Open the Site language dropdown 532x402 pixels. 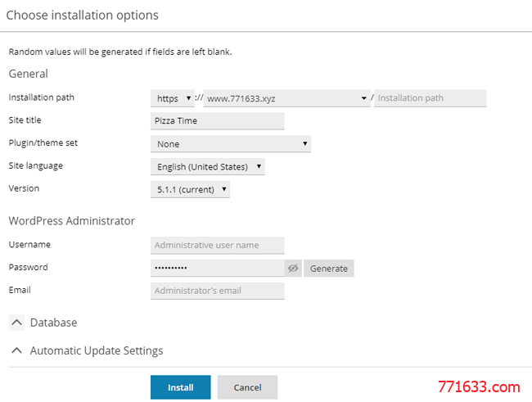tap(208, 167)
